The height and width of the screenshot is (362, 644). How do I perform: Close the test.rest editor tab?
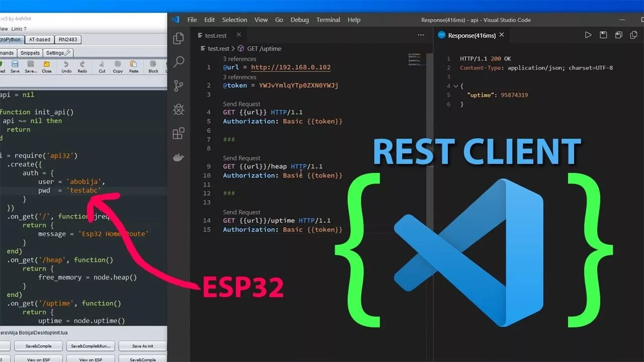tap(238, 35)
